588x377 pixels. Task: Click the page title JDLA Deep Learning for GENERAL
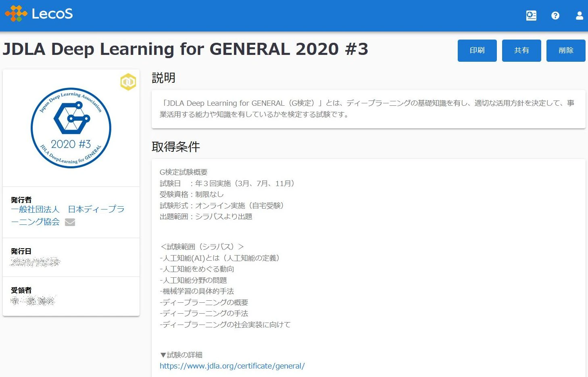[x=186, y=49]
